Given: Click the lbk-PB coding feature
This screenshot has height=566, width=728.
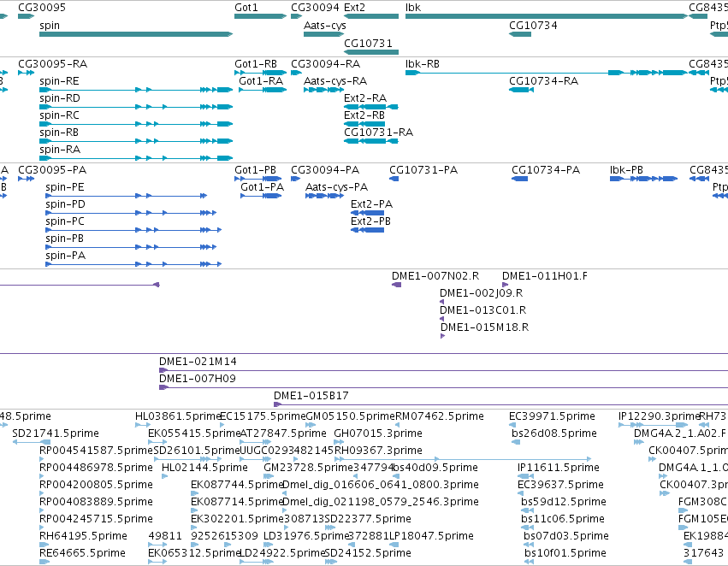Looking at the screenshot, I should coord(643,179).
